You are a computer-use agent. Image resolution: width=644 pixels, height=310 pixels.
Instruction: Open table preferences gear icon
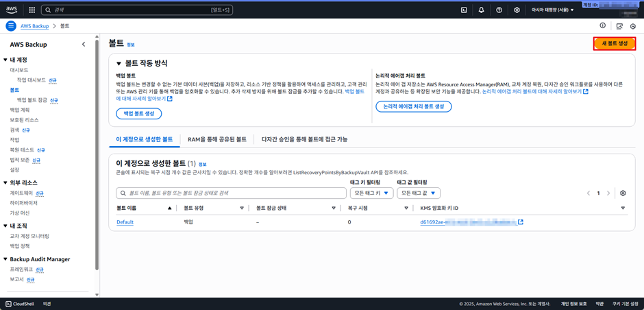coord(623,193)
